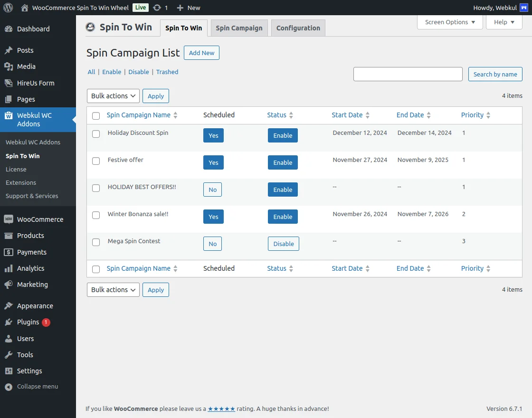
Task: Open the top Bulk actions dropdown
Action: (x=113, y=96)
